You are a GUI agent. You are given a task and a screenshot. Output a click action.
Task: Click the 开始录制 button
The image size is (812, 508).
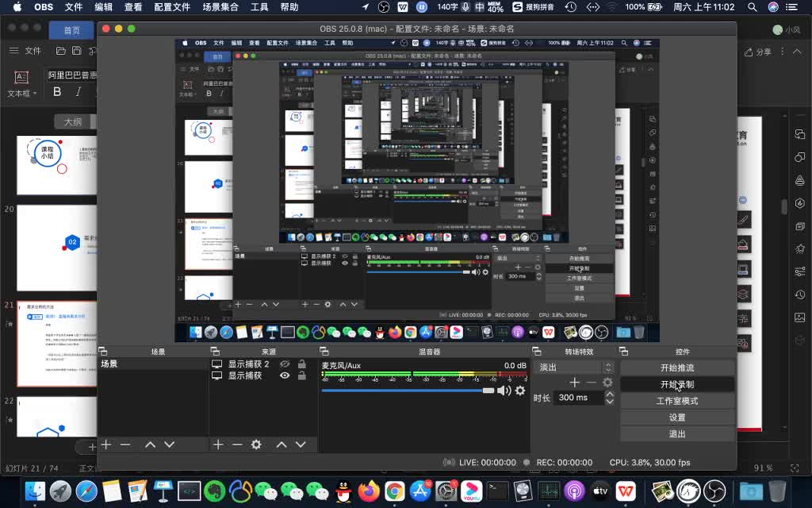point(677,384)
